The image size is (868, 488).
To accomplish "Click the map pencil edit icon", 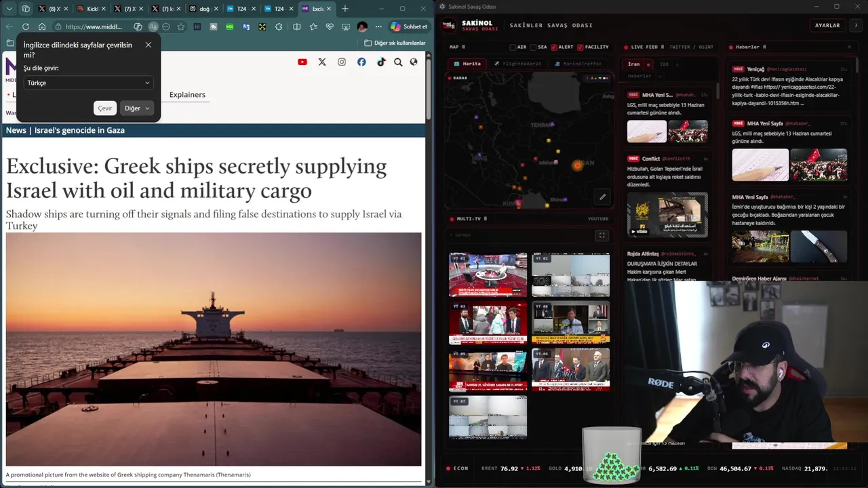I will (602, 197).
